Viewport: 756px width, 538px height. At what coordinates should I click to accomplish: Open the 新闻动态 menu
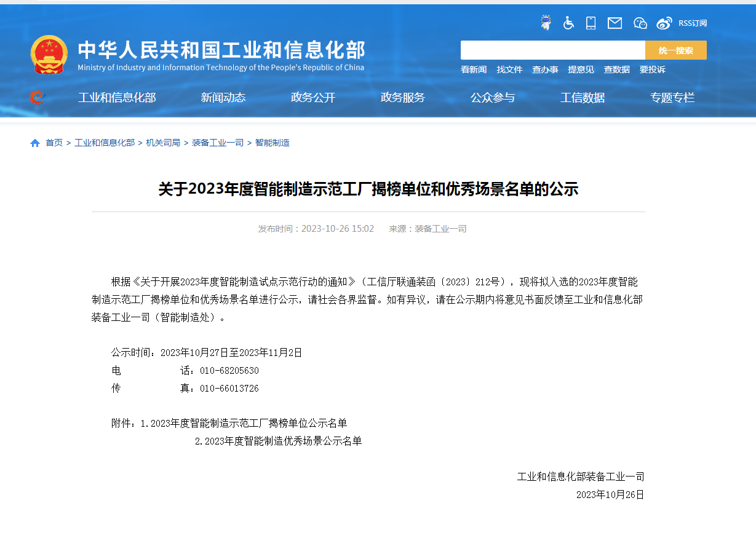[223, 97]
